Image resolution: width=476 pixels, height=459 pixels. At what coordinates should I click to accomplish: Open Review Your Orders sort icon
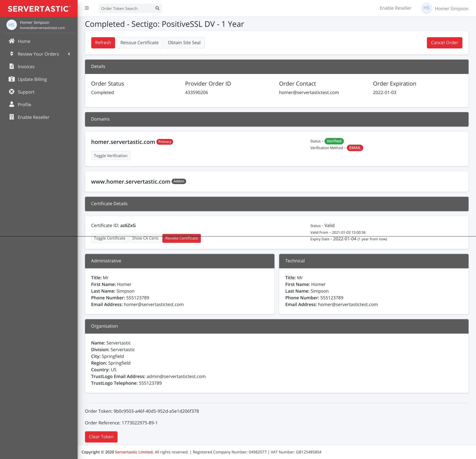click(x=11, y=54)
